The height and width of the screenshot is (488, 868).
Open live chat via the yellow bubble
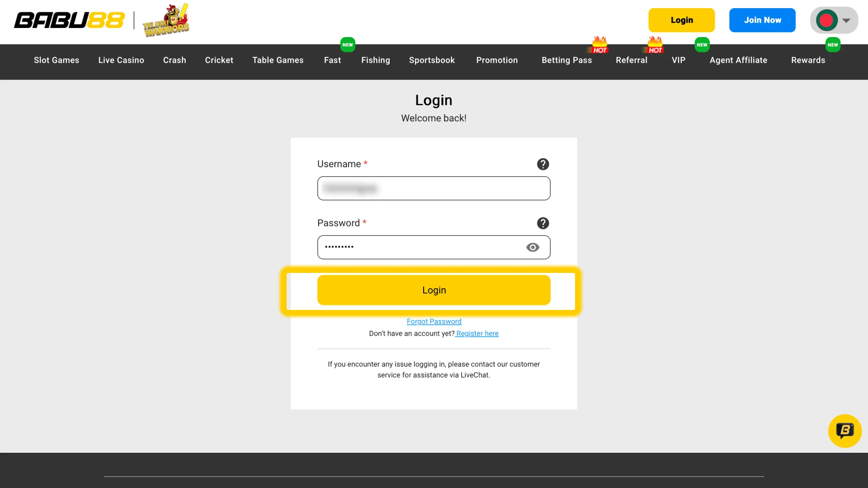pyautogui.click(x=844, y=431)
